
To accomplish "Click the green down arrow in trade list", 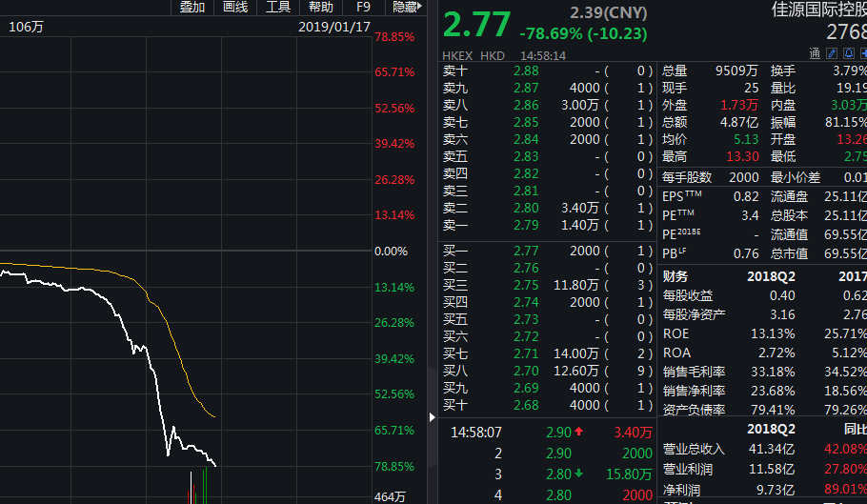I will coord(578,474).
